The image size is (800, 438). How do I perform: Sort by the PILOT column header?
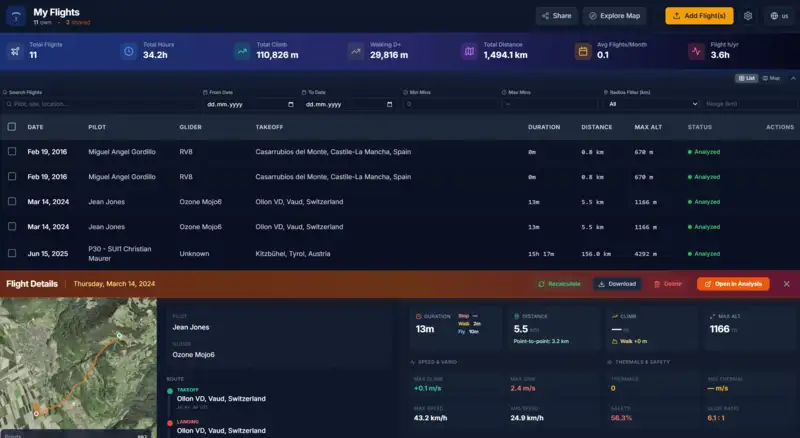click(97, 127)
